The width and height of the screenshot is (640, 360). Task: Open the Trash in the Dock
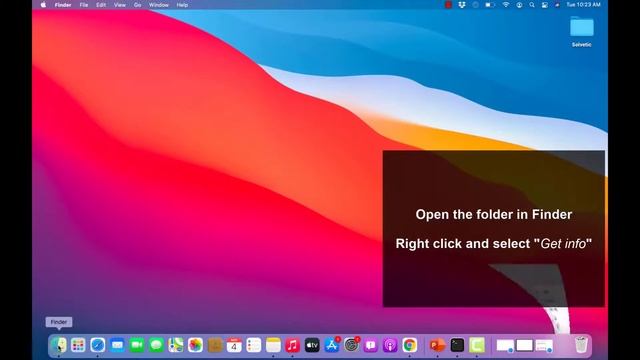click(581, 345)
